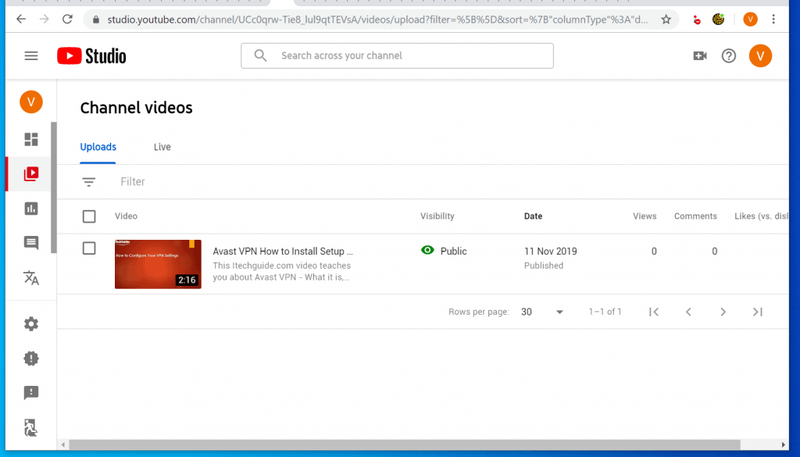Go to first page of results
This screenshot has height=457, width=800.
point(654,312)
